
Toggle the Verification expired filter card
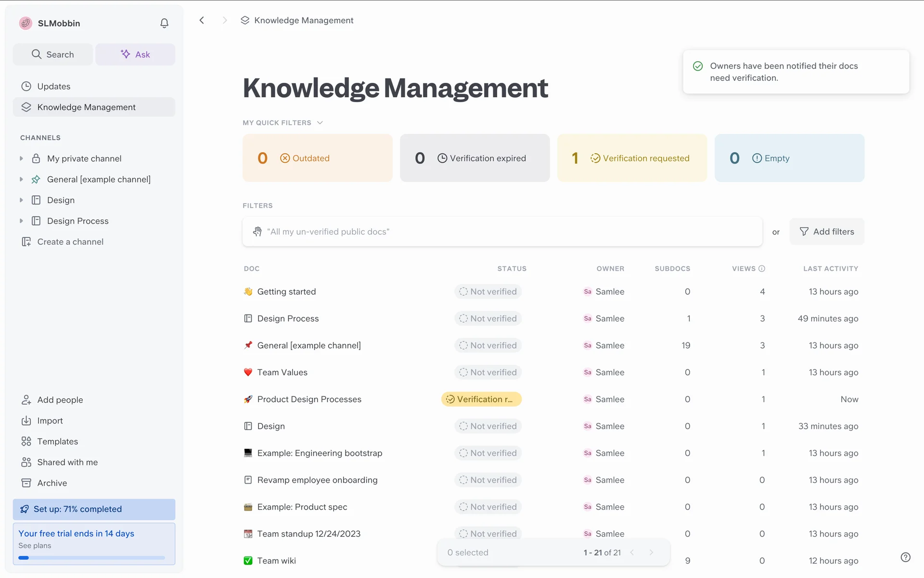475,158
